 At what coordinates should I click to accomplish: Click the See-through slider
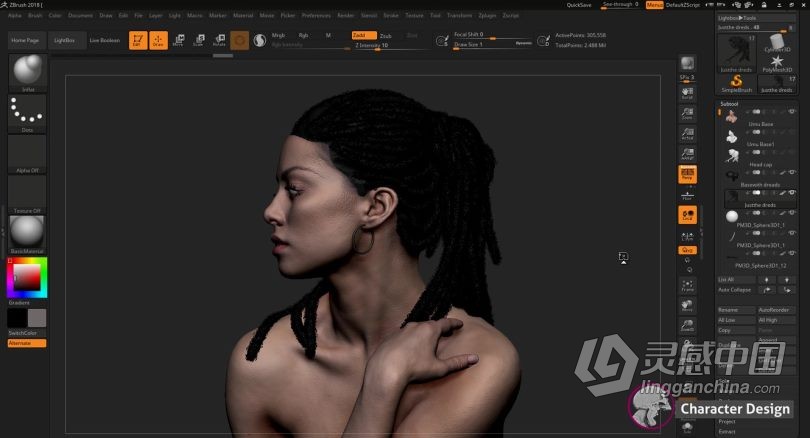(620, 5)
